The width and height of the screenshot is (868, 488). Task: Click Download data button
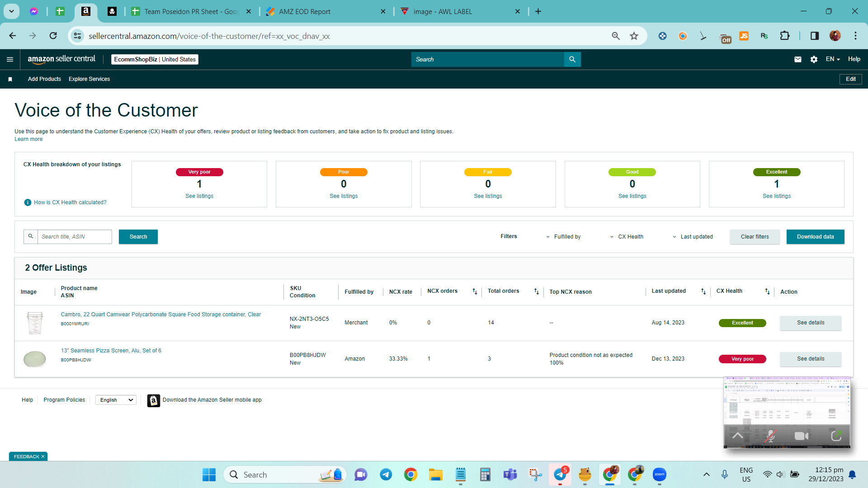pos(816,237)
